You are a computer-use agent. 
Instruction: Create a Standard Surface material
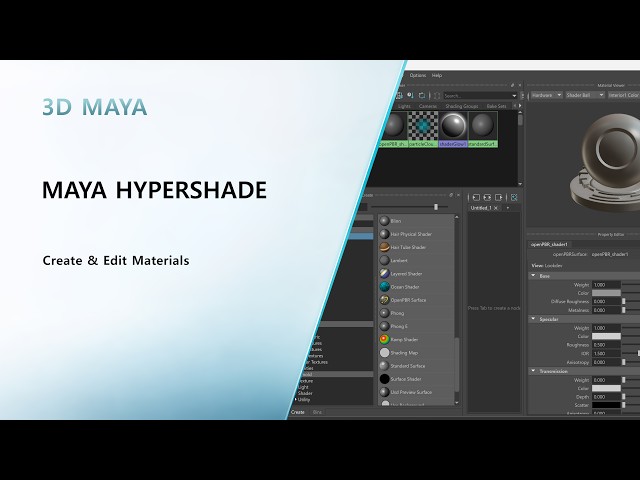416,366
